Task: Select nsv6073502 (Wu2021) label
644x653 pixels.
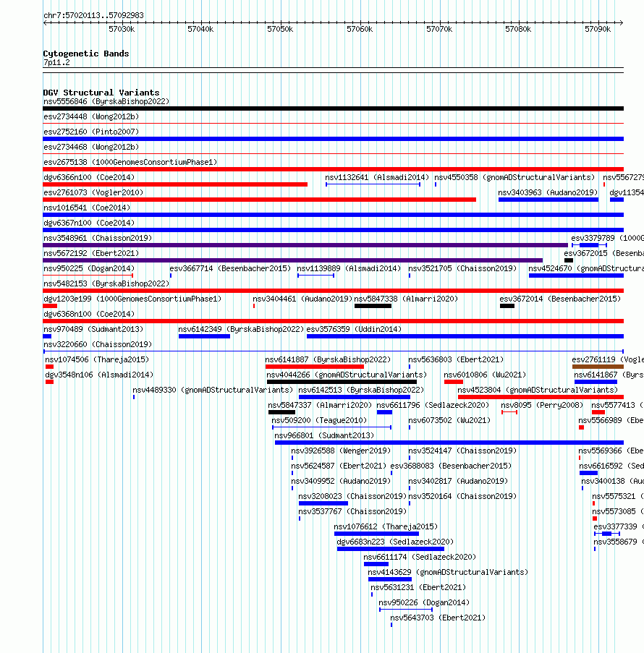Action: [x=450, y=421]
